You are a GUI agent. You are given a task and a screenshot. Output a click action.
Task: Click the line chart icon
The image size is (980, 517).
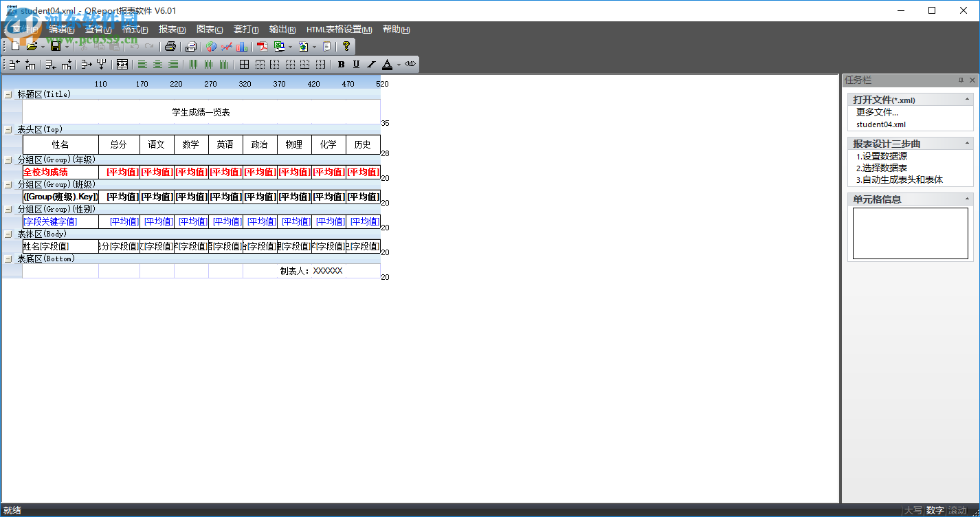point(226,46)
